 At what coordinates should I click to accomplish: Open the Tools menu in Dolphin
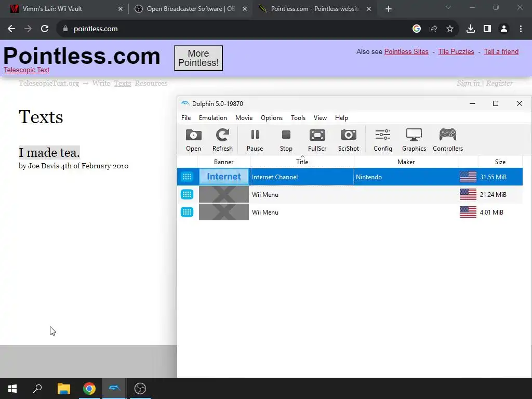point(298,118)
